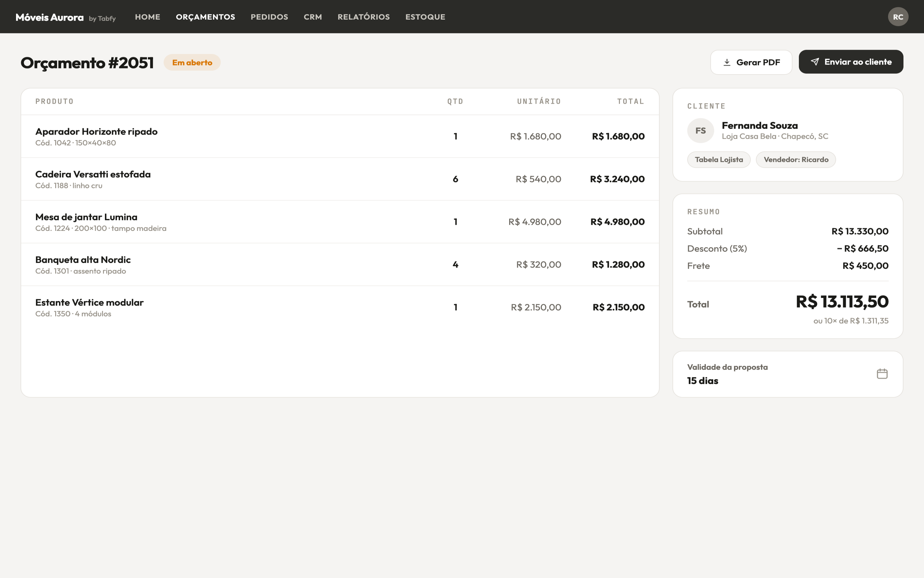This screenshot has height=578, width=924.
Task: Click quantity 4 for Banqueta alta Nordic
Action: click(x=455, y=265)
